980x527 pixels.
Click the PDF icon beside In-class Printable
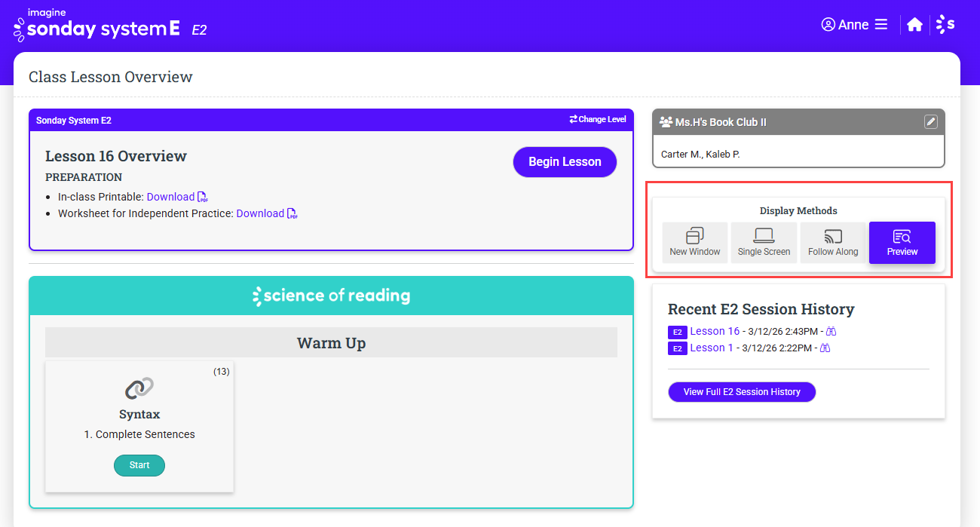tap(203, 197)
